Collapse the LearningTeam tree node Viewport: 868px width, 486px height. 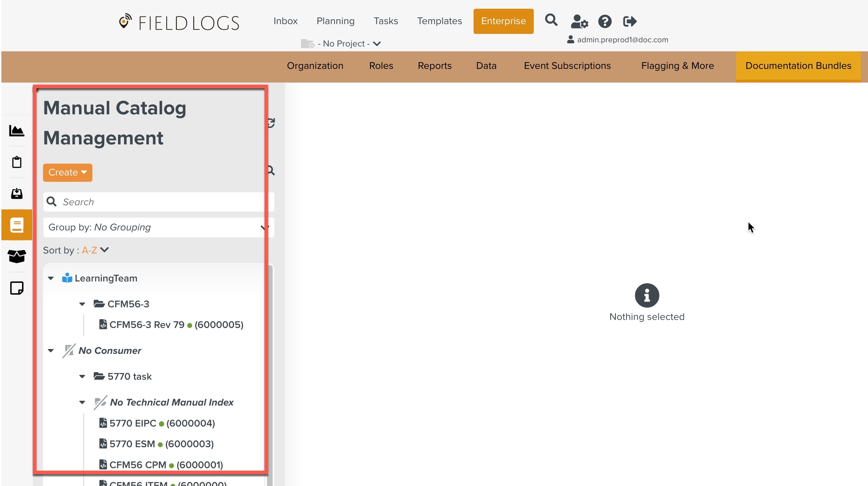[51, 278]
